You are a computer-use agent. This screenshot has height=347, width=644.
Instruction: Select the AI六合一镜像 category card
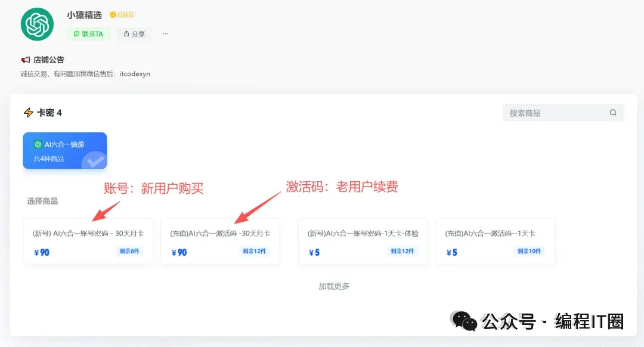pyautogui.click(x=65, y=151)
